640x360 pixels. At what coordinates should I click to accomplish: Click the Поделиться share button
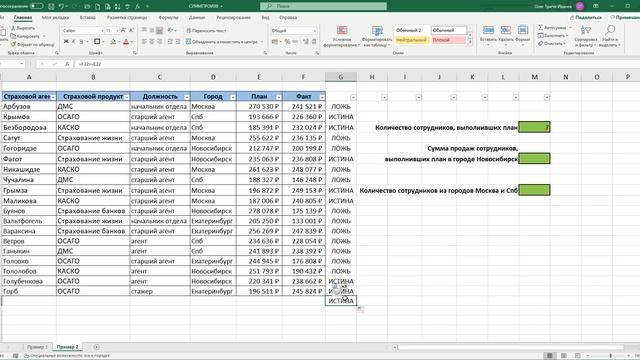(585, 18)
